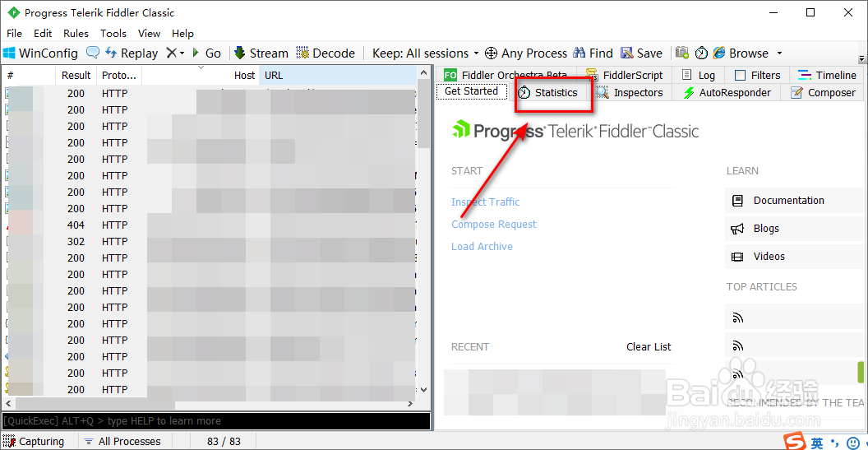Open the Edit menu
The image size is (868, 450).
(x=43, y=33)
